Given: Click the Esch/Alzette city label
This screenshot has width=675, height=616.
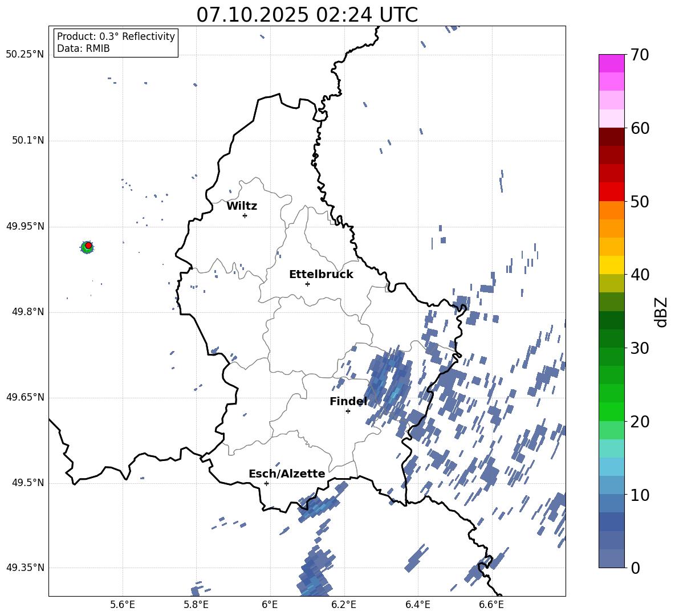Looking at the screenshot, I should click(287, 474).
